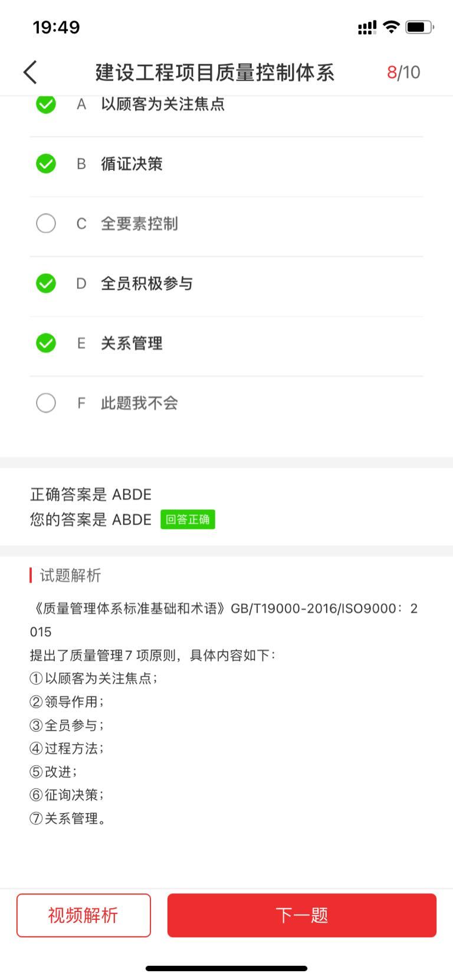Tap the back arrow icon
The width and height of the screenshot is (453, 980).
31,73
